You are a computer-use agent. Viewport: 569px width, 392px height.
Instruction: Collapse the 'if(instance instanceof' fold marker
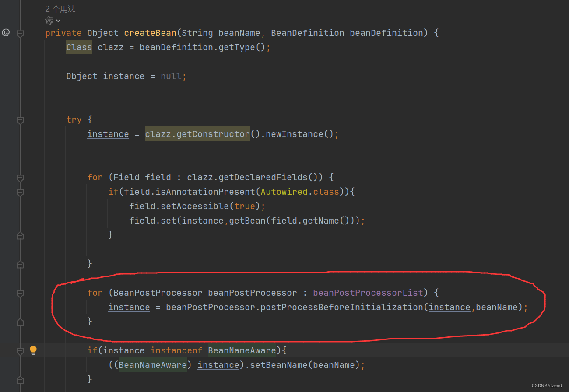pyautogui.click(x=20, y=351)
